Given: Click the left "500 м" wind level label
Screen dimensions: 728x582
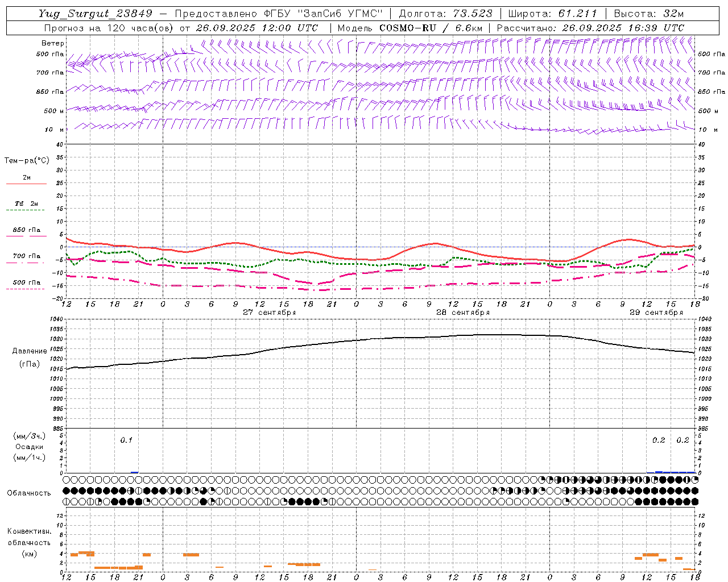Looking at the screenshot, I should (54, 111).
